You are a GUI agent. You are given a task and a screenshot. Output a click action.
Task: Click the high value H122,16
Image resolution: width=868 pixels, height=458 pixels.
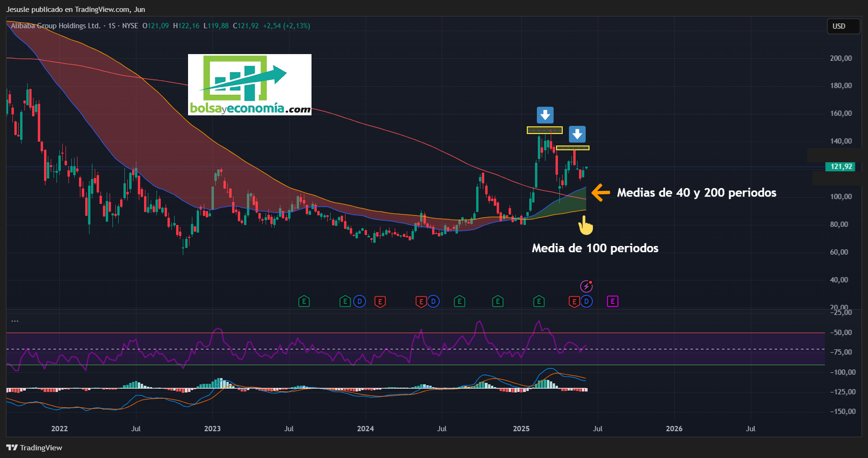tap(186, 26)
